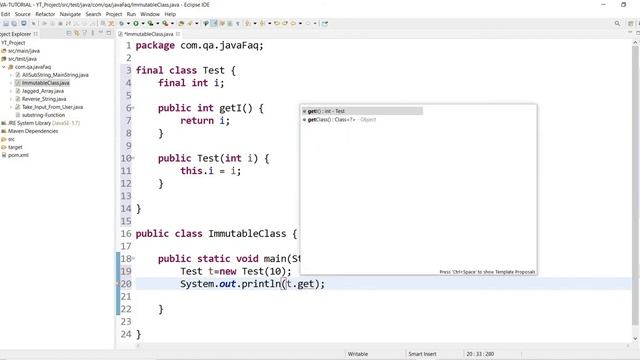Open the Window menu
Screen dimensions: 640x360
[150, 14]
